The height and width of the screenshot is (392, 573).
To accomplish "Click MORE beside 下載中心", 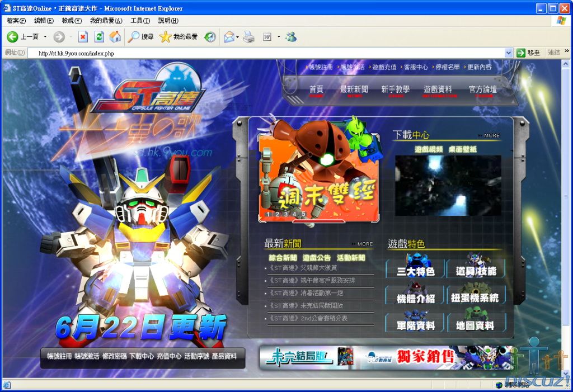I will point(489,135).
